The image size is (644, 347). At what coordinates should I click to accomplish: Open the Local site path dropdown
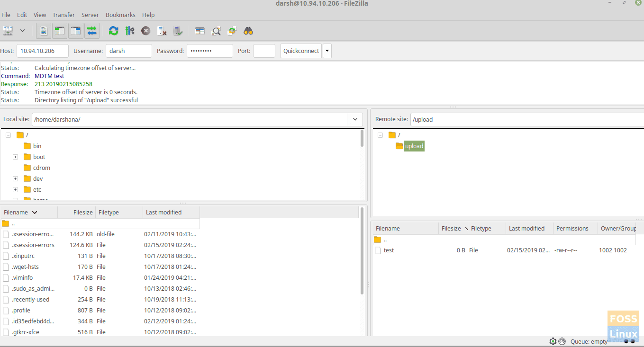pos(355,119)
